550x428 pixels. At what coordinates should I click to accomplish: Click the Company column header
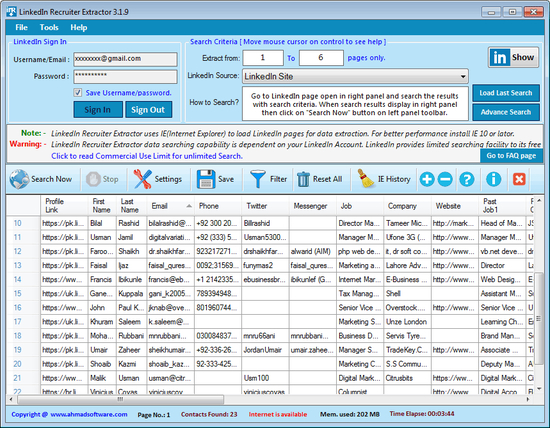407,206
